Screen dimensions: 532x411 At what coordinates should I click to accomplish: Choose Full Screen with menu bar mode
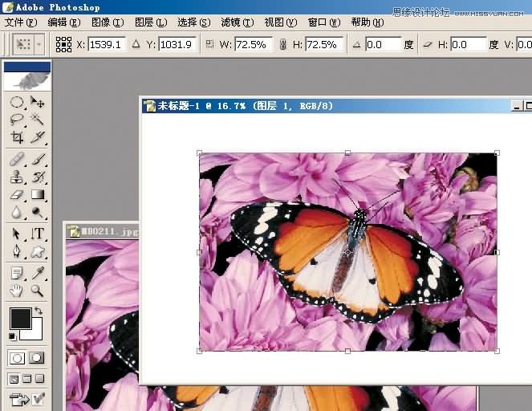click(x=26, y=379)
